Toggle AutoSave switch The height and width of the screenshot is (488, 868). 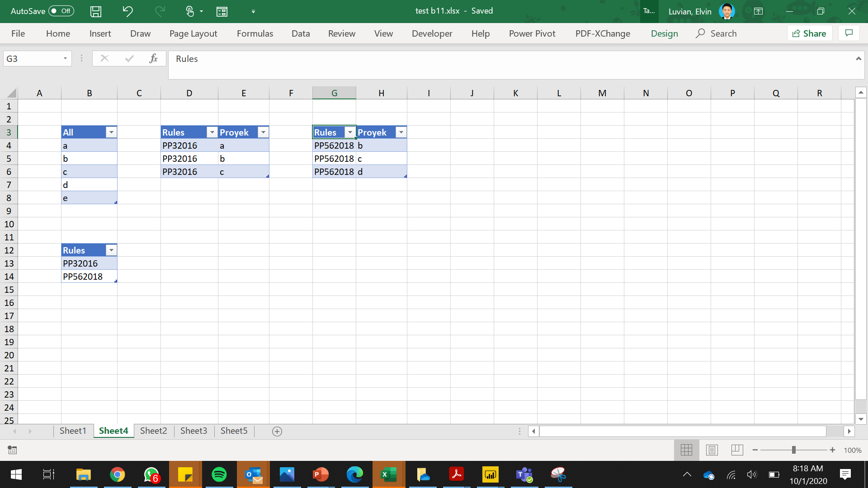[x=61, y=11]
